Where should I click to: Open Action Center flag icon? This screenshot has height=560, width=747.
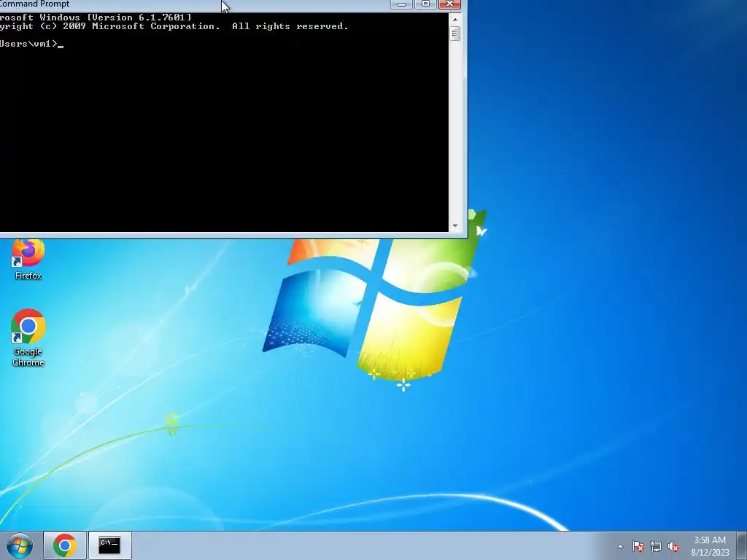pyautogui.click(x=638, y=547)
